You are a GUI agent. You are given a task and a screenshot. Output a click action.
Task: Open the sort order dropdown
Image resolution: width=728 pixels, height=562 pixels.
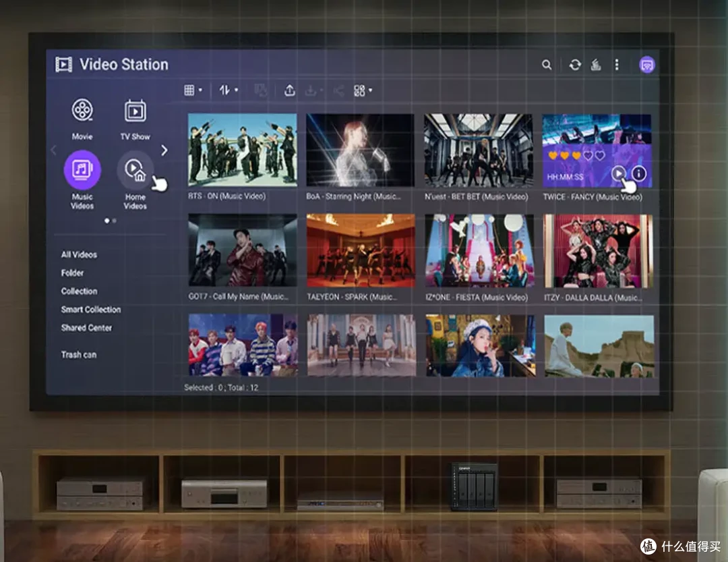tap(229, 90)
